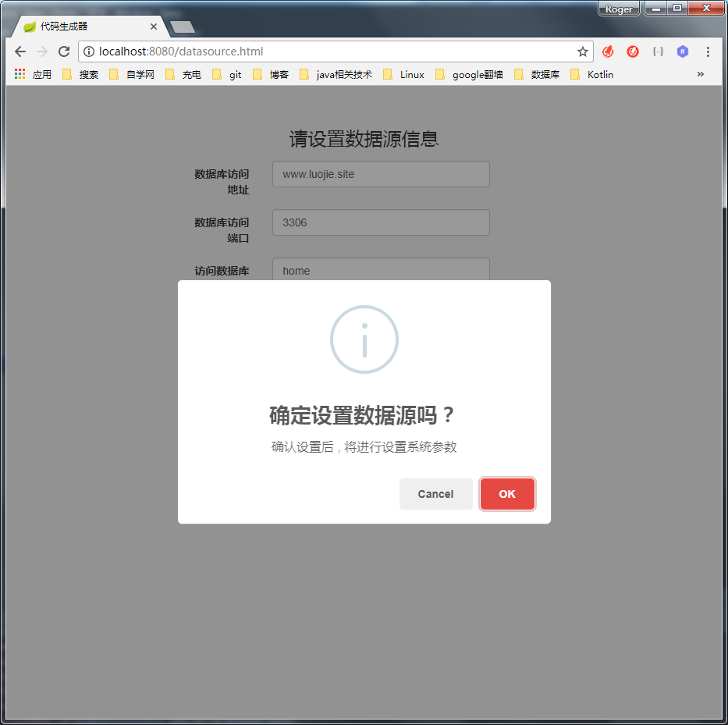Go back using browser back arrow
The height and width of the screenshot is (725, 728).
(20, 51)
